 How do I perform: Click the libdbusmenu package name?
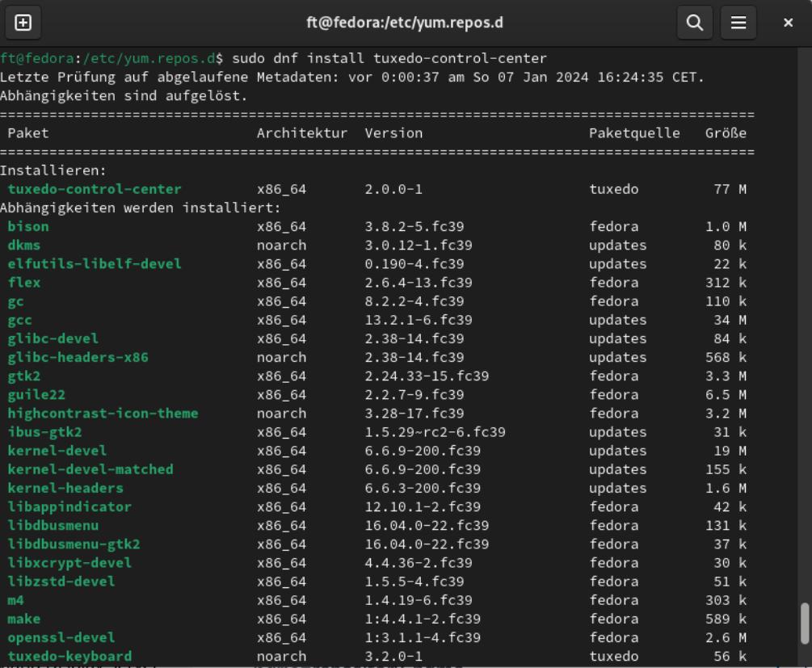click(53, 526)
